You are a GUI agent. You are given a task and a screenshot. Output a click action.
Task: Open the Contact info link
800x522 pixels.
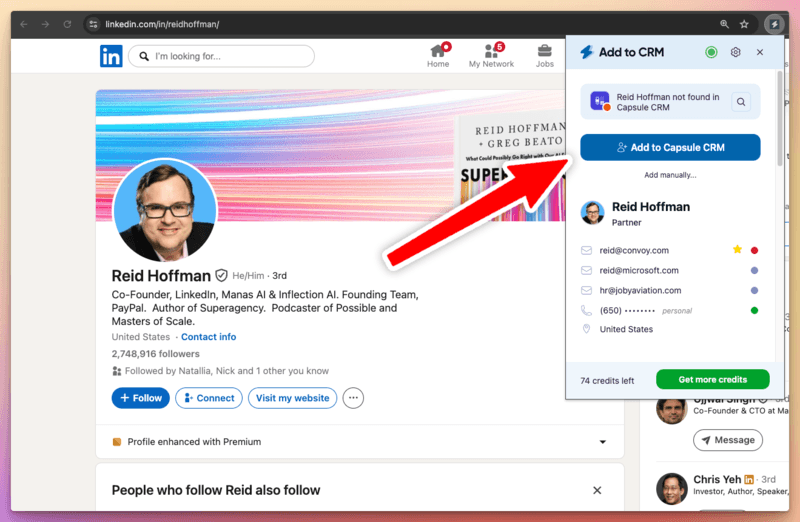click(x=208, y=337)
